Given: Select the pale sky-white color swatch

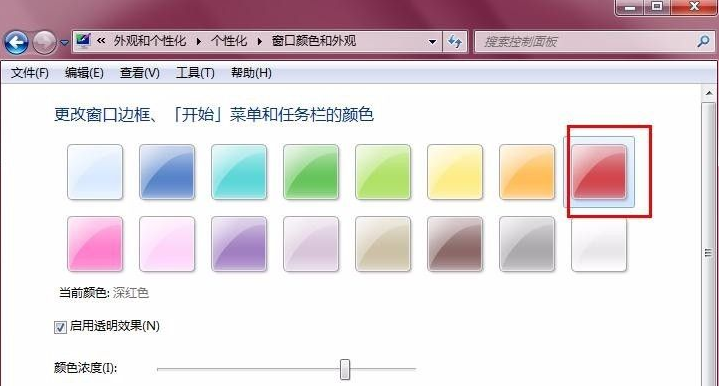Looking at the screenshot, I should point(95,172).
